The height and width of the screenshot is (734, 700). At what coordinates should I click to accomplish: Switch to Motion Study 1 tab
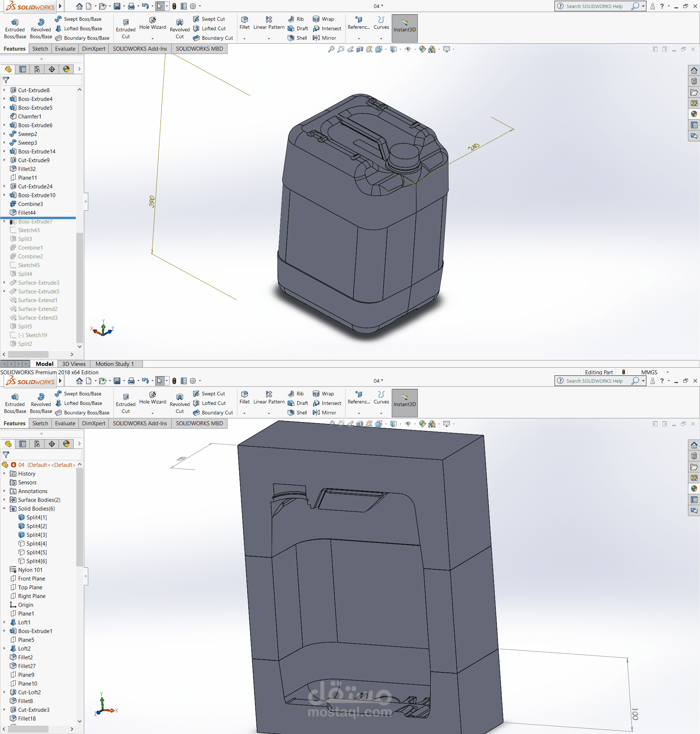[114, 364]
